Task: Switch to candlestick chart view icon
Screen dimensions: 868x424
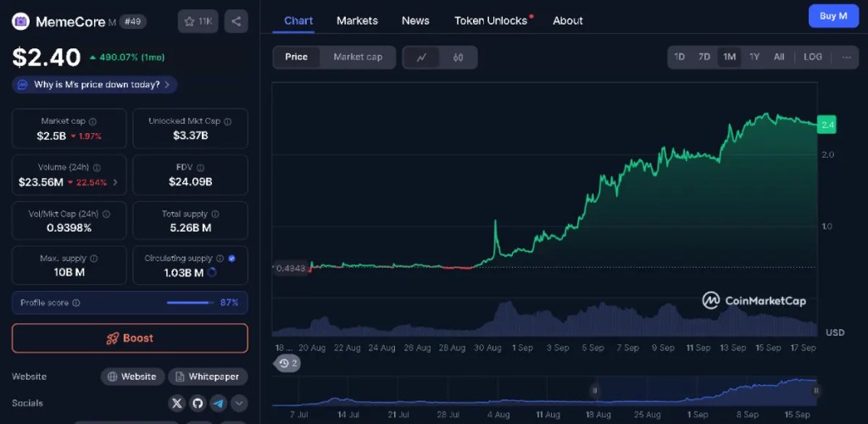Action: pyautogui.click(x=458, y=57)
